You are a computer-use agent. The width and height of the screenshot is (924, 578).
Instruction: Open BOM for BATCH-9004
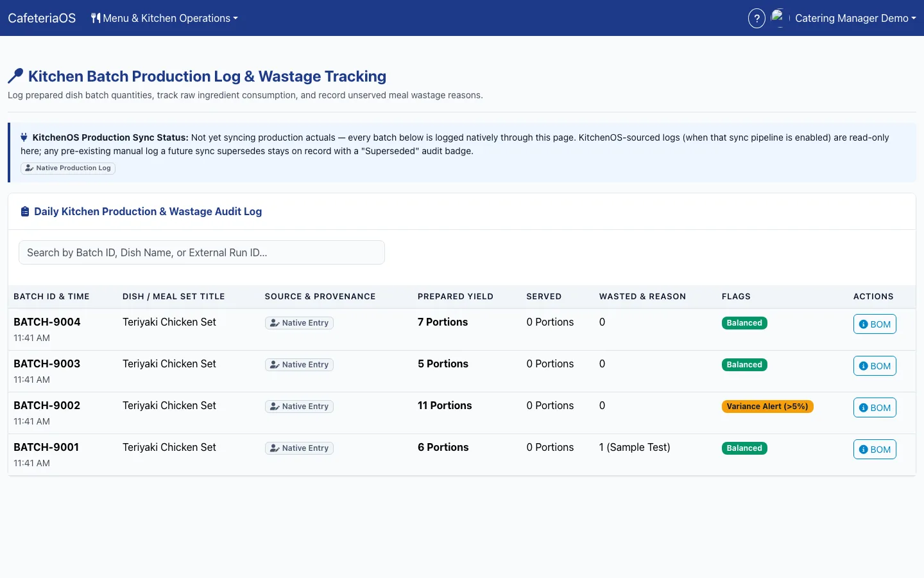tap(875, 324)
